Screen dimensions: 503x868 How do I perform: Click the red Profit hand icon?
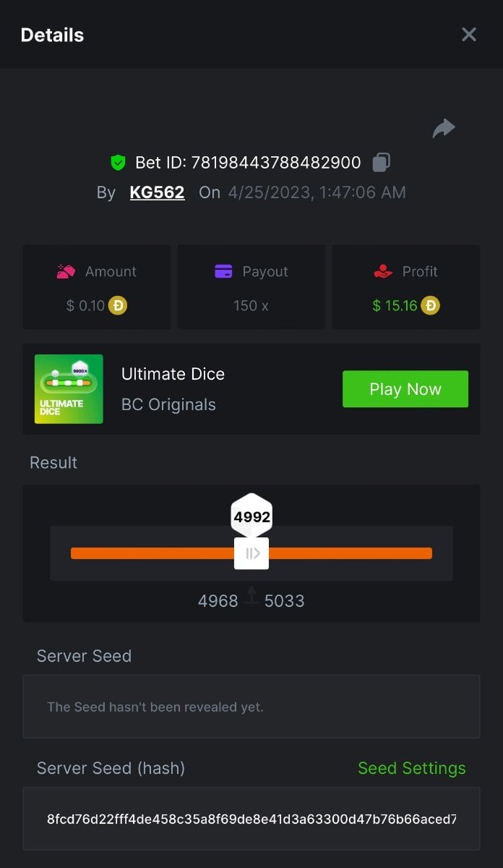(x=383, y=272)
